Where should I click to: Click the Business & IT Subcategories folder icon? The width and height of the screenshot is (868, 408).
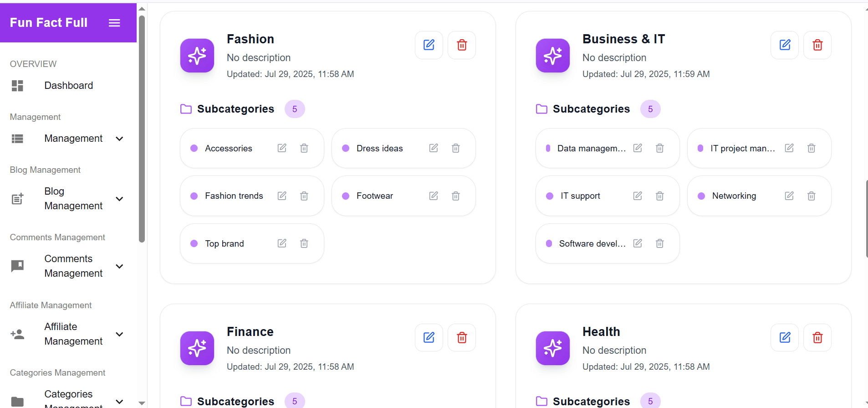pyautogui.click(x=541, y=109)
